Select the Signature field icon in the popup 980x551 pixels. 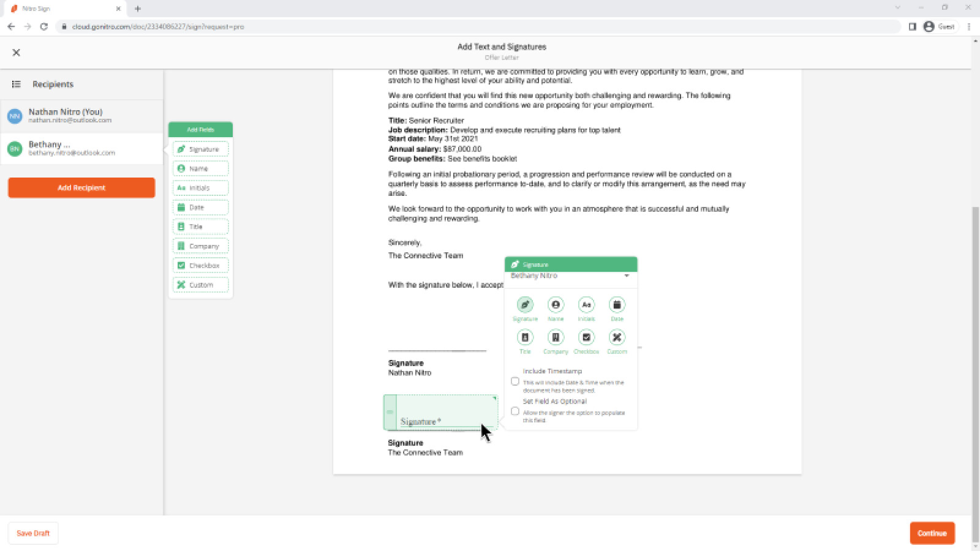click(525, 305)
